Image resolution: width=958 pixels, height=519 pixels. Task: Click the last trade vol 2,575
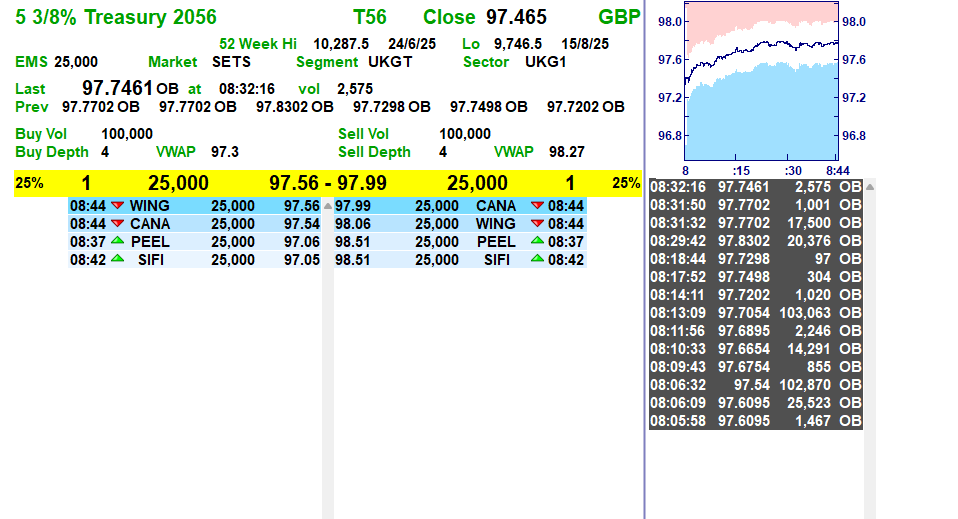click(355, 89)
